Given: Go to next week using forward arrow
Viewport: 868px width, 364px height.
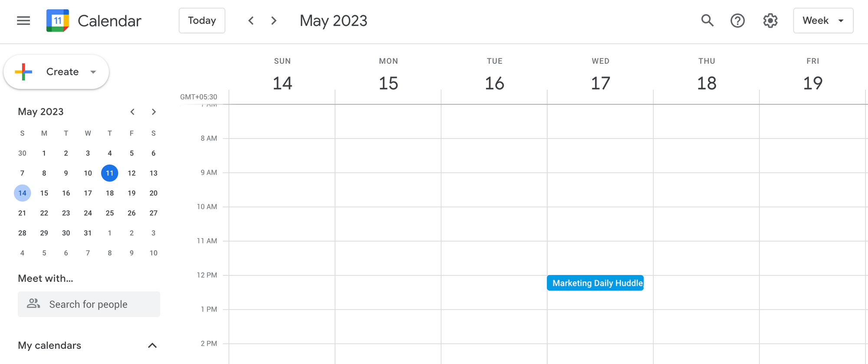Looking at the screenshot, I should [273, 20].
